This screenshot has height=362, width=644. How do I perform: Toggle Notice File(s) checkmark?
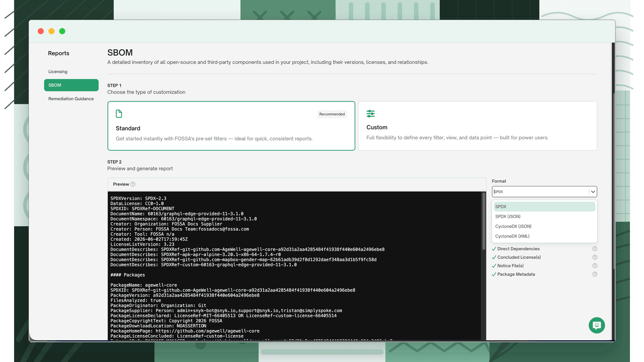[x=494, y=265]
